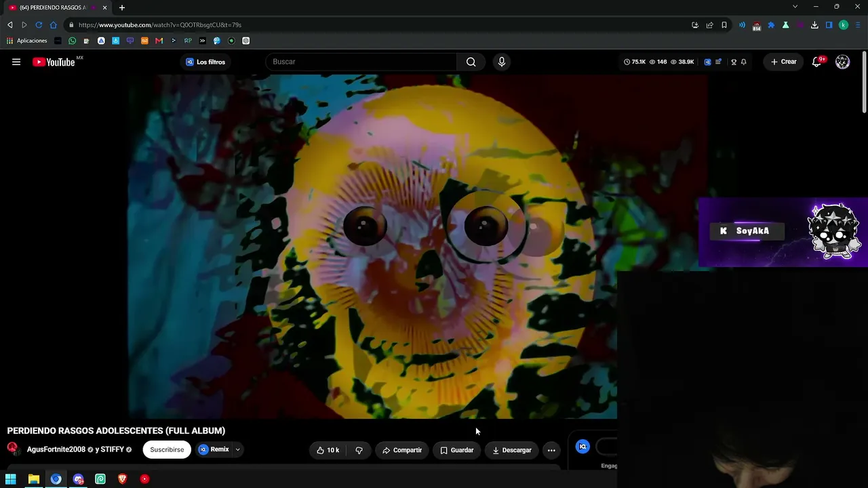This screenshot has width=868, height=488.
Task: Click the search magnifier button
Action: coord(471,62)
